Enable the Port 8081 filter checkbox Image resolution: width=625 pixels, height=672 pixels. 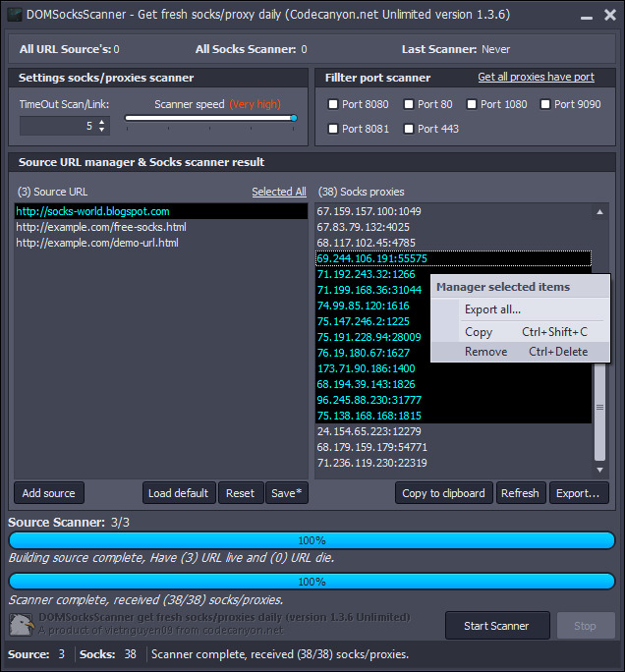tap(333, 129)
